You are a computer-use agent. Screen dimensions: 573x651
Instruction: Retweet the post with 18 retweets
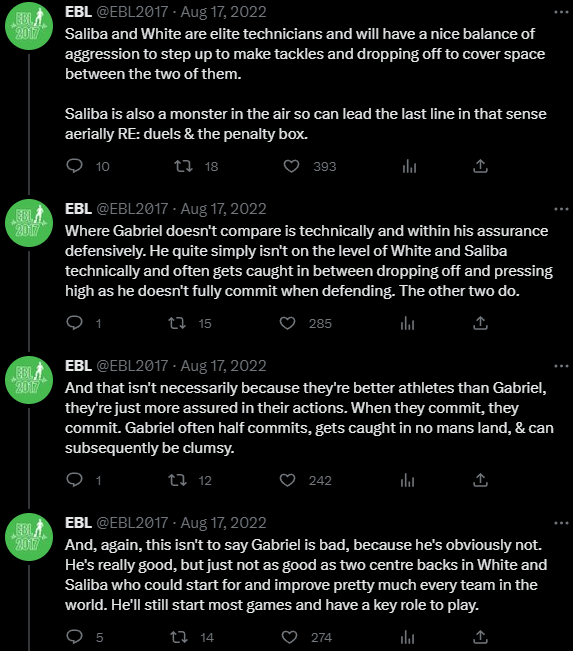[x=183, y=166]
